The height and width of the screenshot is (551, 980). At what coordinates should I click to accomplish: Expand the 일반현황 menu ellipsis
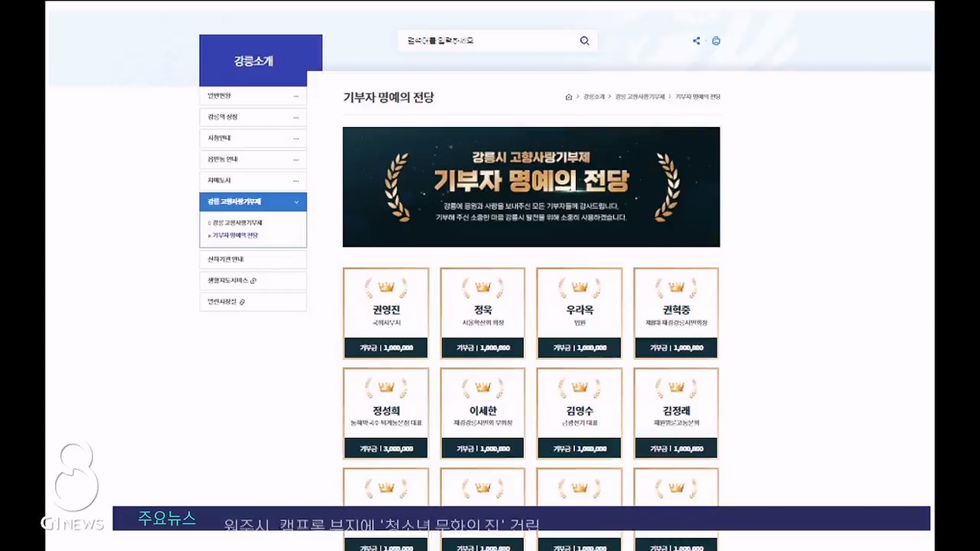296,97
